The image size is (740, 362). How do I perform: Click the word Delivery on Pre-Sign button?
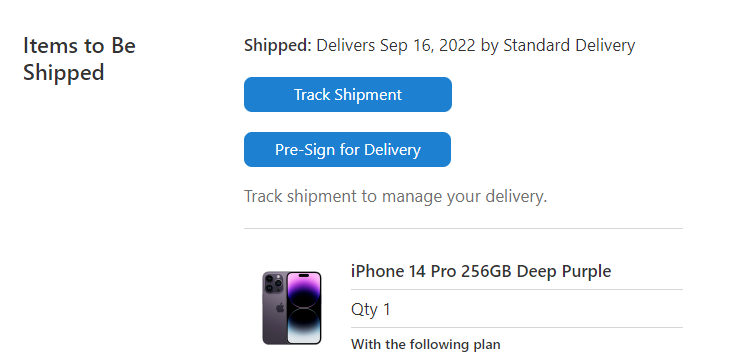392,150
